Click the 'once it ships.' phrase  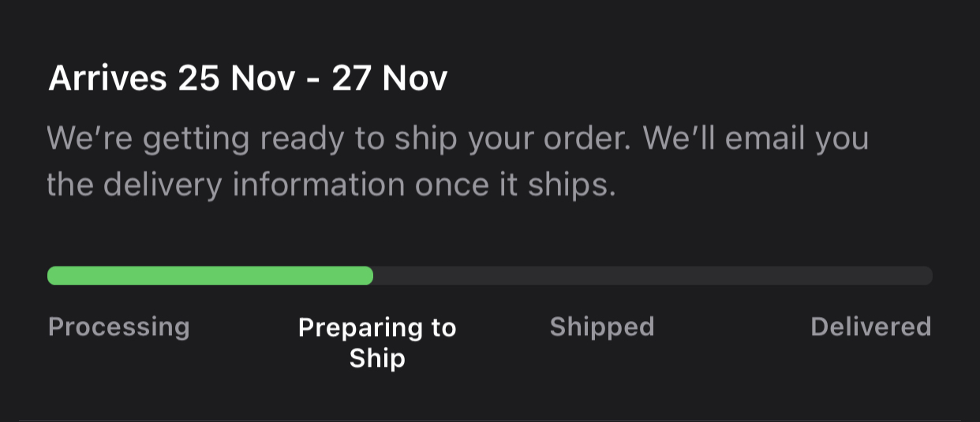coord(524,185)
